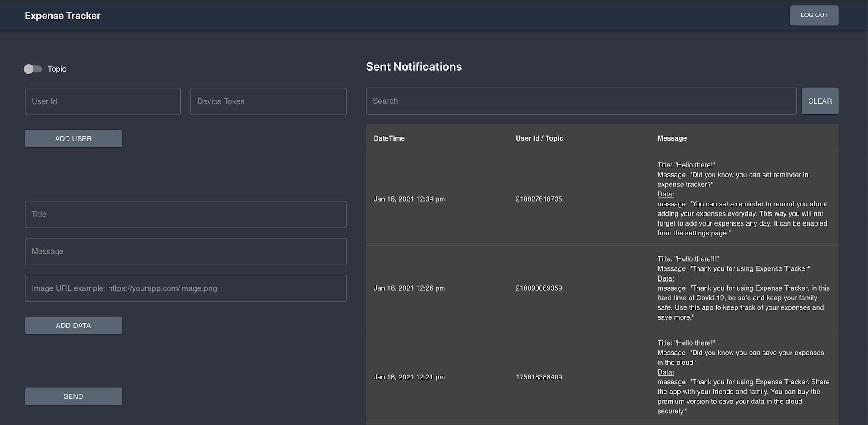Click the Device Token input field
Image resolution: width=868 pixels, height=425 pixels.
268,101
